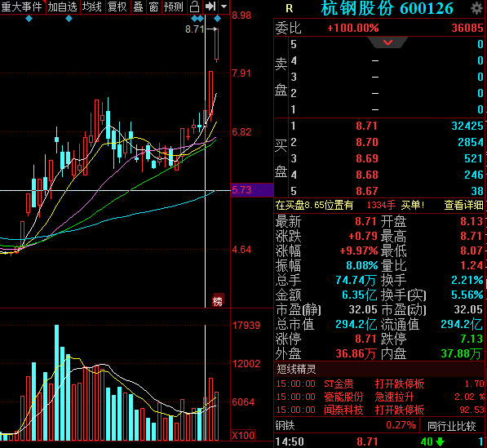Click the second blue diamond event marker
This screenshot has width=487, height=448.
point(69,19)
